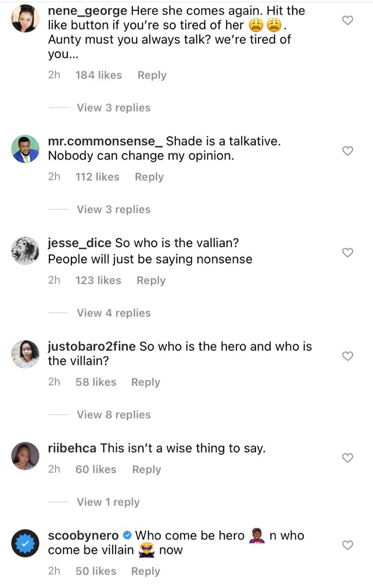The width and height of the screenshot is (373, 588).
Task: Open the justobaro2fine username link
Action: (91, 346)
